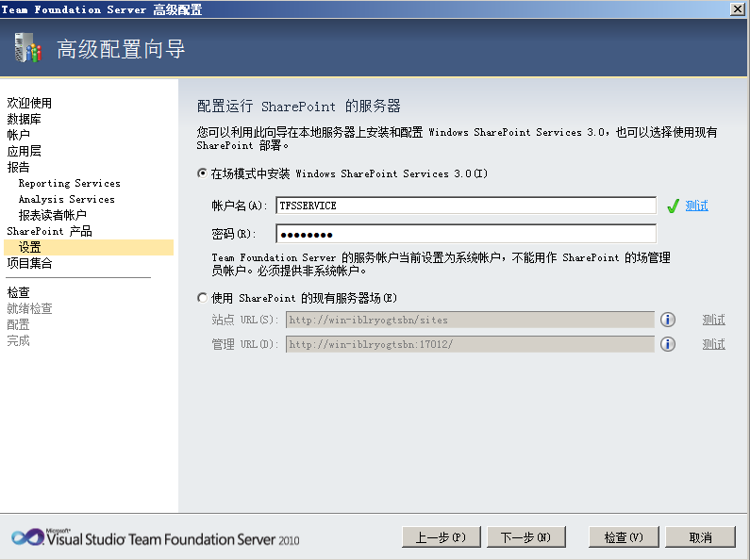Select 检查 section in sidebar

(x=18, y=292)
